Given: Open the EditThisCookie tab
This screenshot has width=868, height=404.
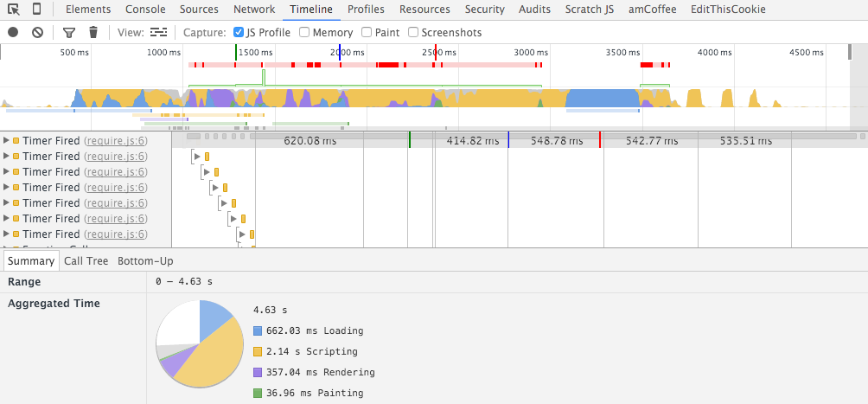Looking at the screenshot, I should pos(728,10).
